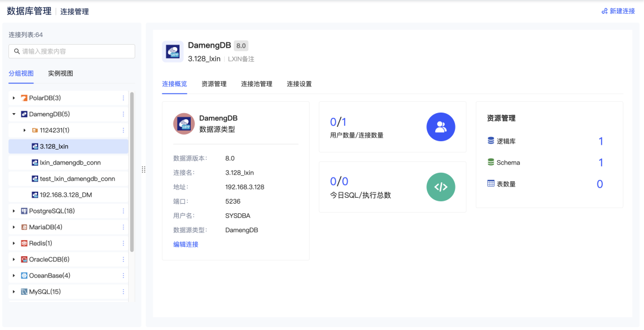644x330 pixels.
Task: Click the address value 192.168.3.128
Action: (x=245, y=187)
